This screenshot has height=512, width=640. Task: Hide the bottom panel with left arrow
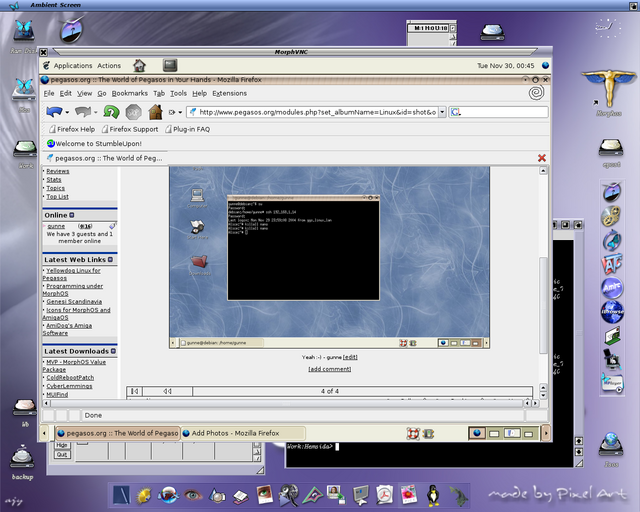coord(44,433)
